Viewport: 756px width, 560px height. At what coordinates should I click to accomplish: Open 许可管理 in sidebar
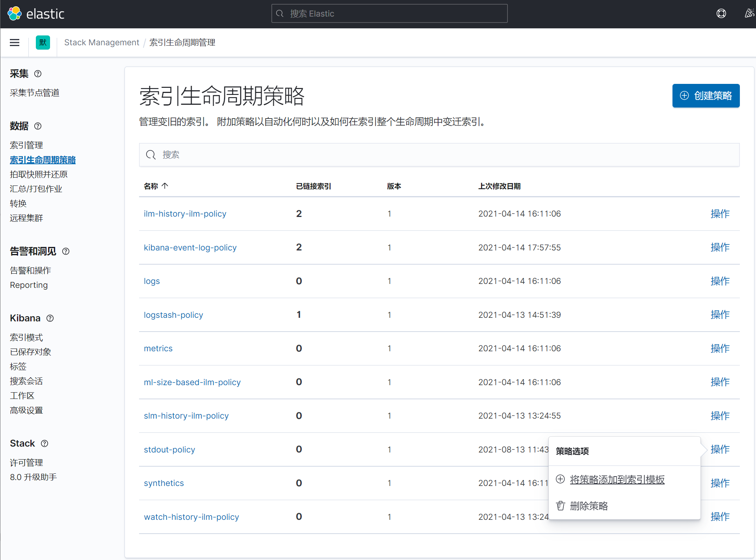26,463
